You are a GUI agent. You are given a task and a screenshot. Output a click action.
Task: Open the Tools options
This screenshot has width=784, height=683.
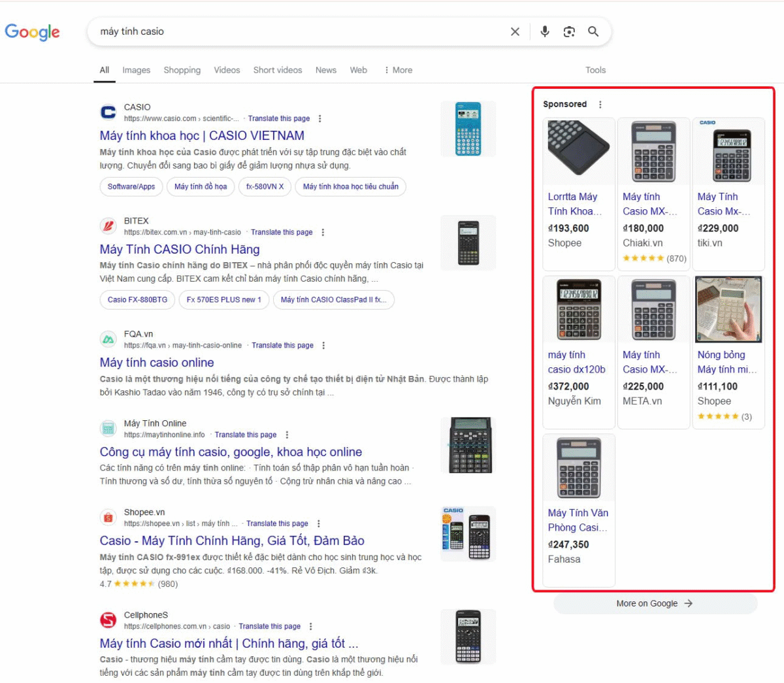coord(595,70)
